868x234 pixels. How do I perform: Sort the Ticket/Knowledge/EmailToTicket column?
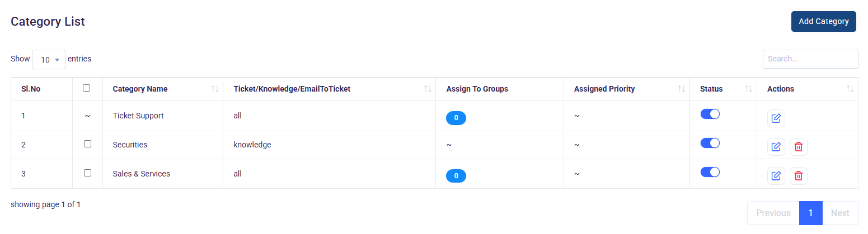pos(428,89)
